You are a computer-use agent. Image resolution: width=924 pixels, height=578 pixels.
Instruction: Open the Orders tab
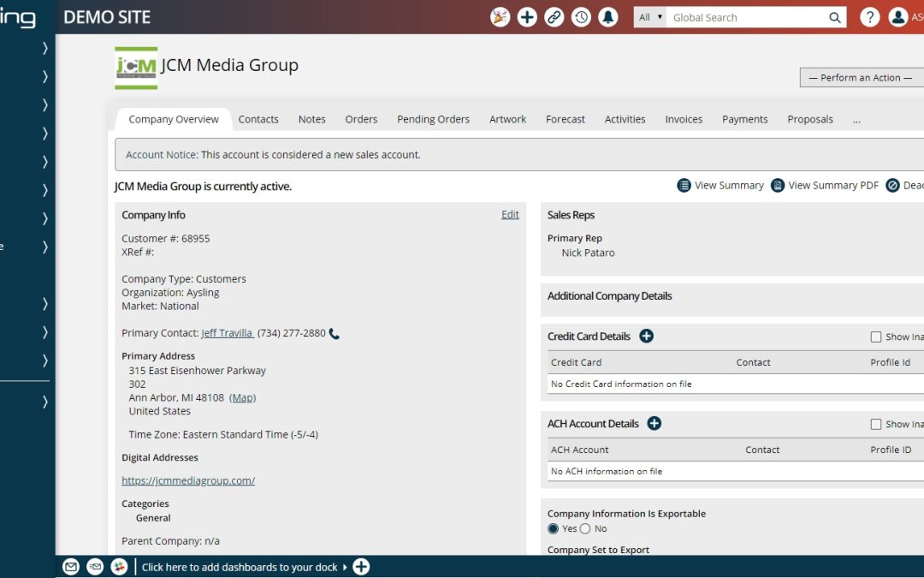click(361, 119)
